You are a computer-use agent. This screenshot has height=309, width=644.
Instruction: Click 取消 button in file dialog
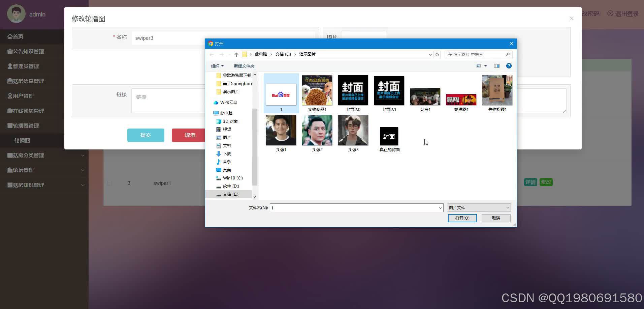tap(496, 218)
